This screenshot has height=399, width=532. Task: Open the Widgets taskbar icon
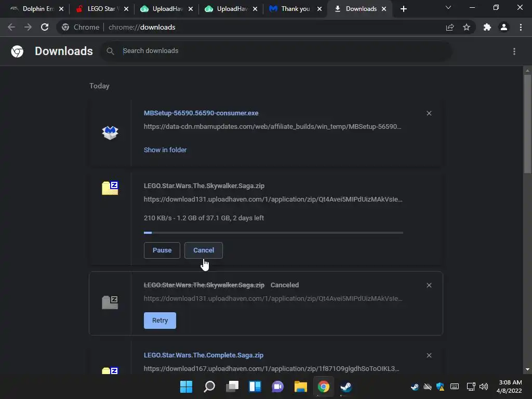coord(255,387)
